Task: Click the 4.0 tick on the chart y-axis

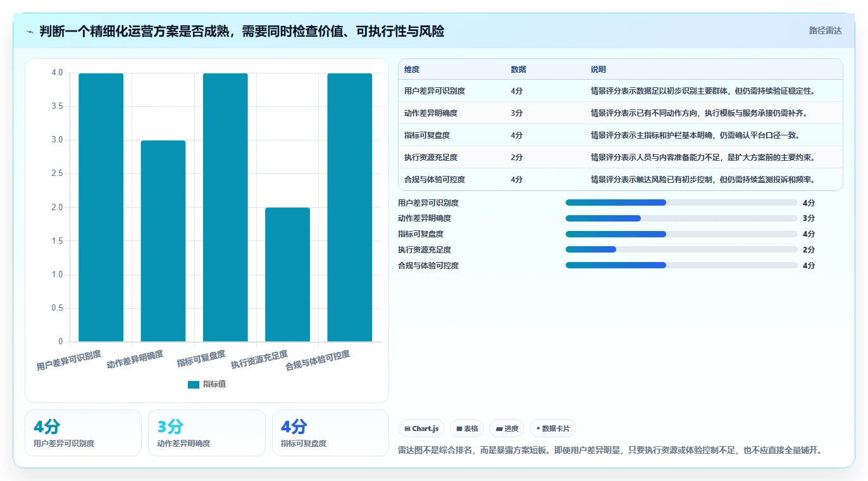Action: tap(57, 73)
